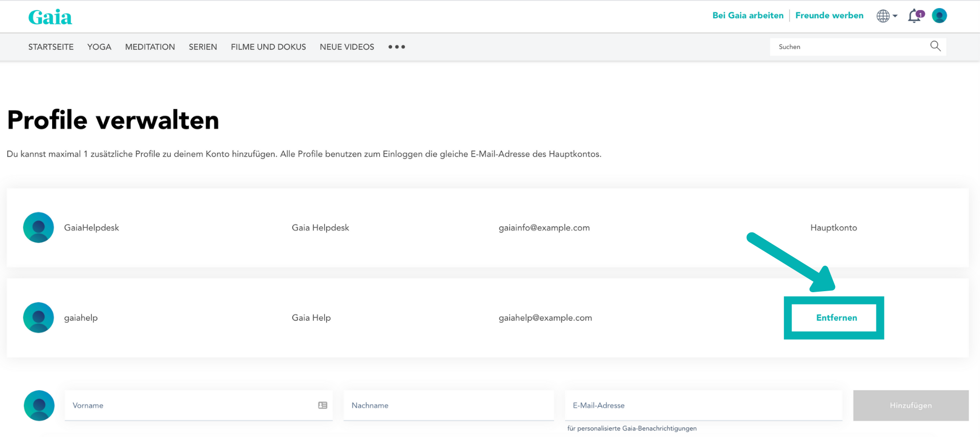Screen dimensions: 980x437
Task: Open Filme und Dokus
Action: click(x=268, y=47)
